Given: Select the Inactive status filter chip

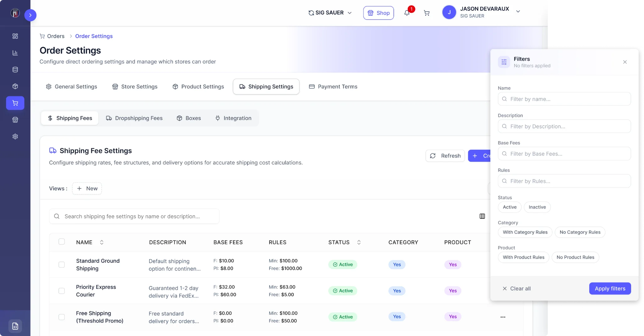Looking at the screenshot, I should (x=537, y=207).
